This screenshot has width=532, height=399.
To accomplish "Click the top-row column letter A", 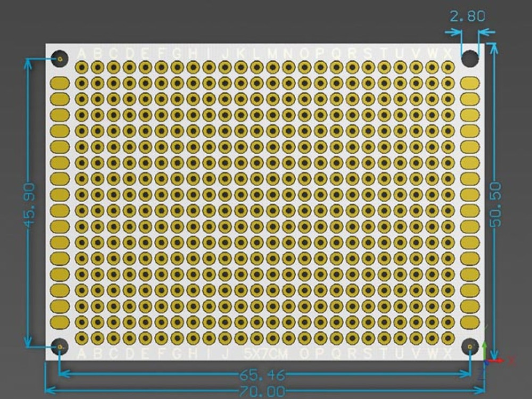I will (82, 54).
